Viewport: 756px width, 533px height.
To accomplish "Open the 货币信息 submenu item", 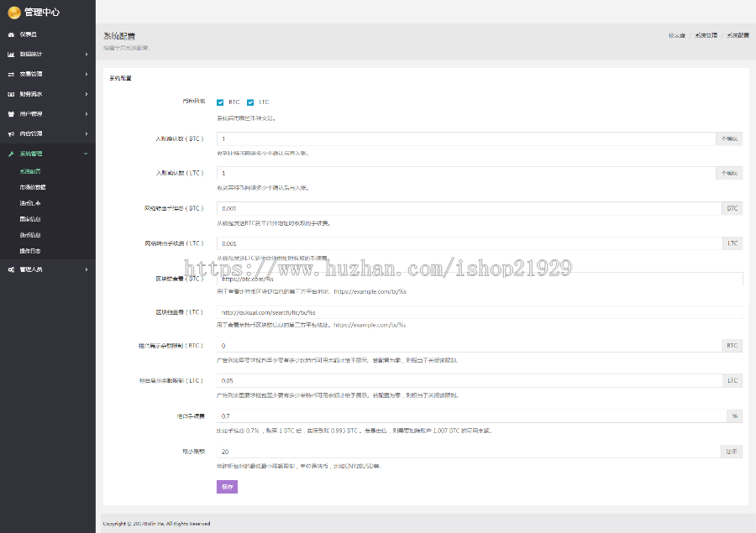I will [30, 235].
